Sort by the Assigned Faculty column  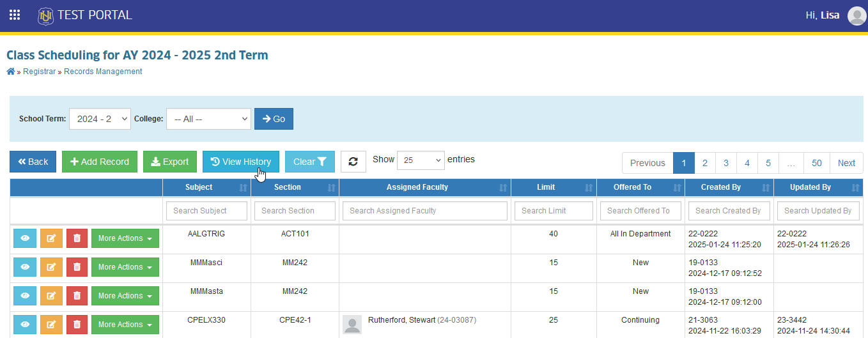click(x=425, y=187)
